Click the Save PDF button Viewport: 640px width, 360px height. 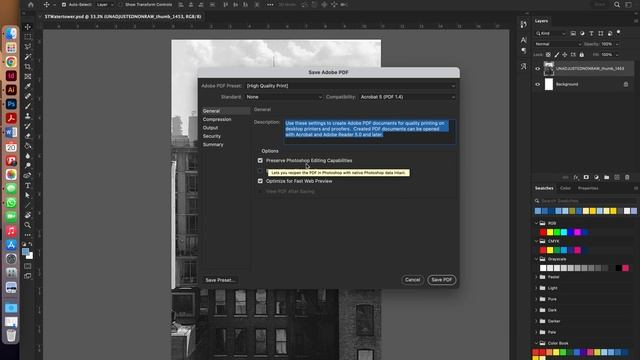(442, 280)
